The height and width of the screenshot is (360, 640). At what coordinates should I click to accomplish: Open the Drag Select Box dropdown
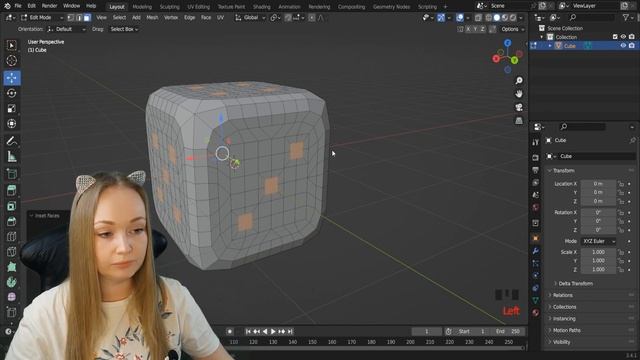(124, 29)
